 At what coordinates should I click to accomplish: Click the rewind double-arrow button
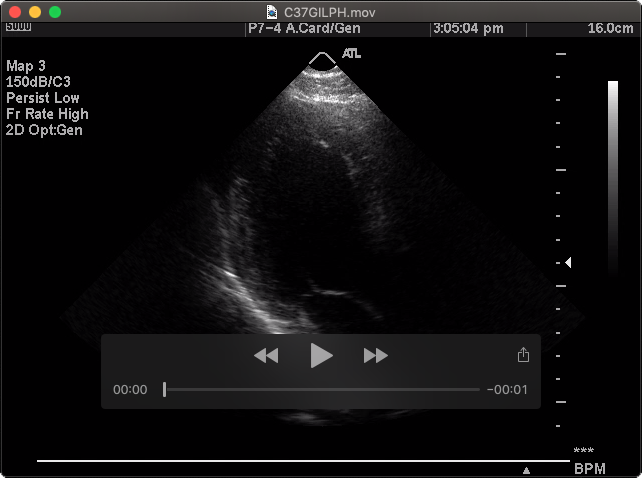click(x=266, y=355)
